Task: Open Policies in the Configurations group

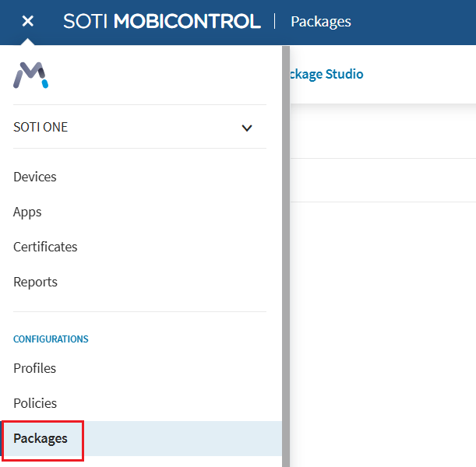Action: pos(35,403)
